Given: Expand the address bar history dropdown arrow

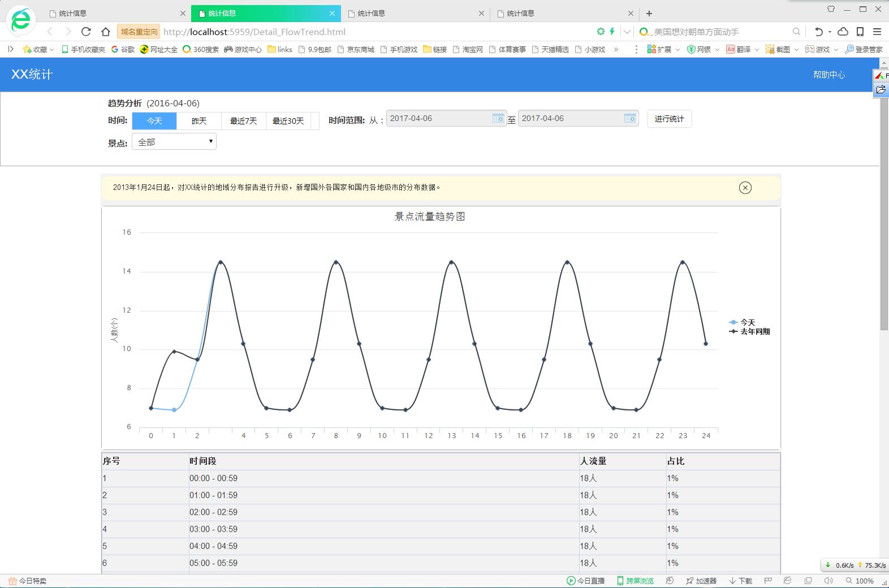Looking at the screenshot, I should (x=627, y=32).
